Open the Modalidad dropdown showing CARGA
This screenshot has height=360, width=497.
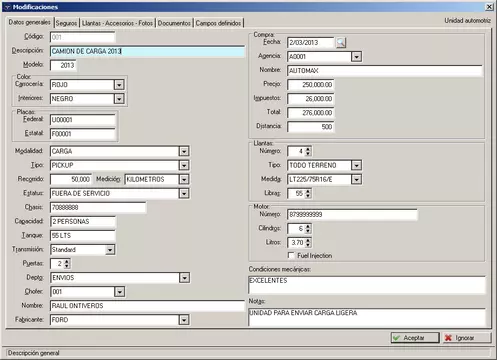coord(184,151)
